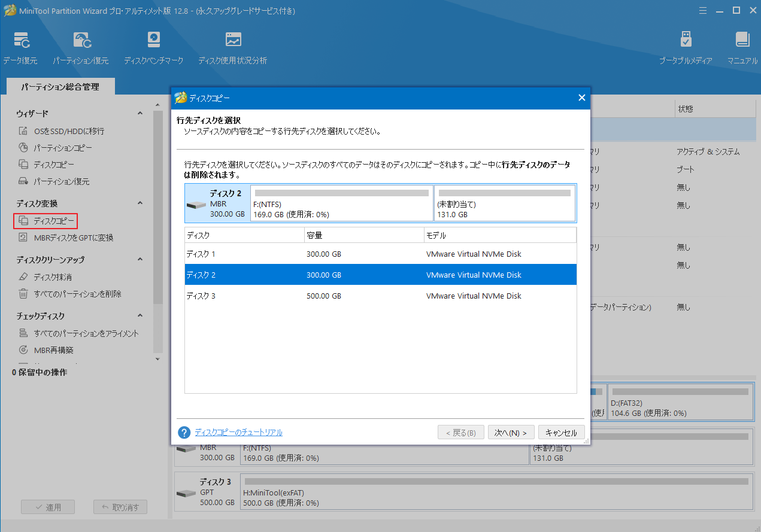Viewport: 761px width, 532px height.
Task: Click すべてのパーティションを削除 trash icon
Action: coord(23,294)
